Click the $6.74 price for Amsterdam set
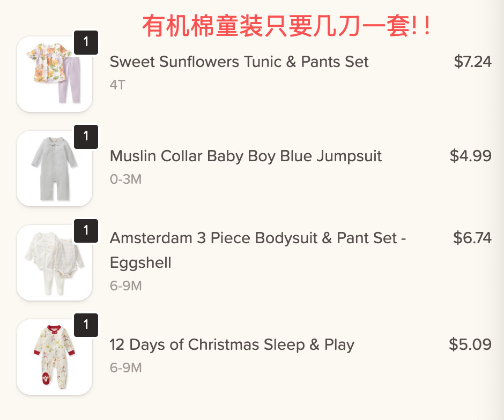Viewport: 504px width, 420px height. [472, 238]
